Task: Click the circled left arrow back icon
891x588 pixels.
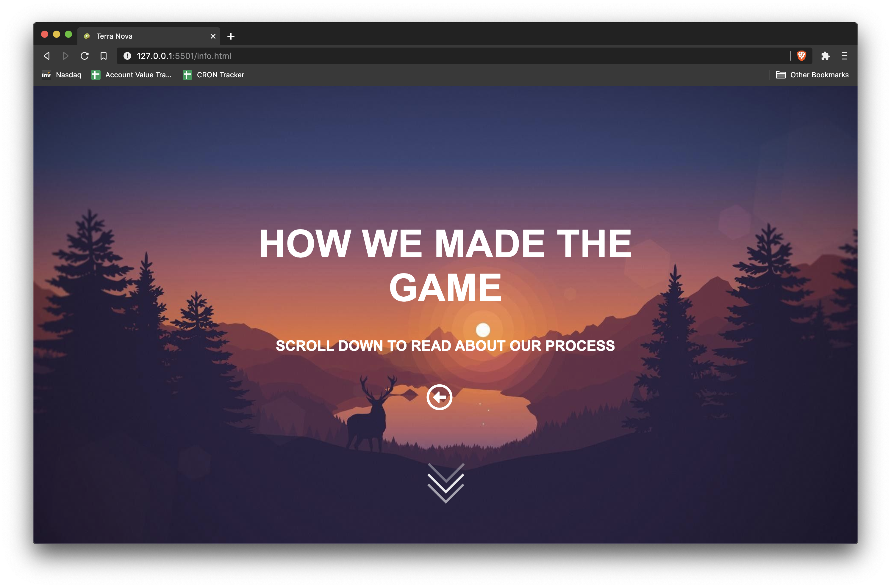Action: click(439, 397)
